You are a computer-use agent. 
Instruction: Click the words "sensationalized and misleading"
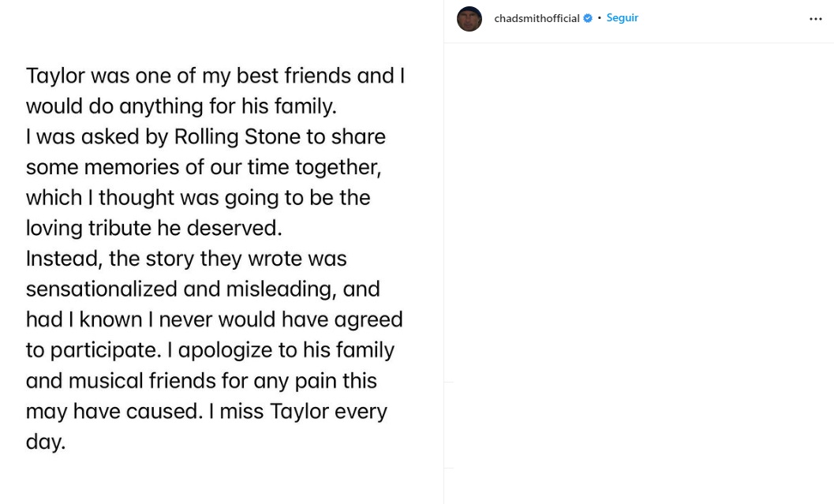180,289
